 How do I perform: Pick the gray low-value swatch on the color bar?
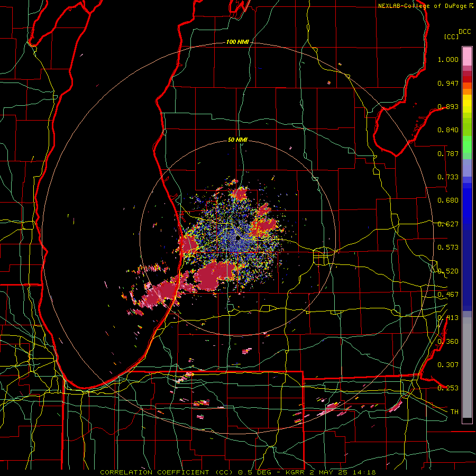tap(467, 368)
